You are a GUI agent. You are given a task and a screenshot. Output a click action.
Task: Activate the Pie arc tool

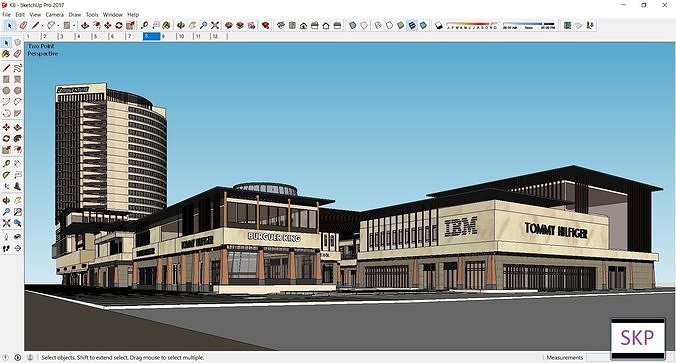[17, 113]
